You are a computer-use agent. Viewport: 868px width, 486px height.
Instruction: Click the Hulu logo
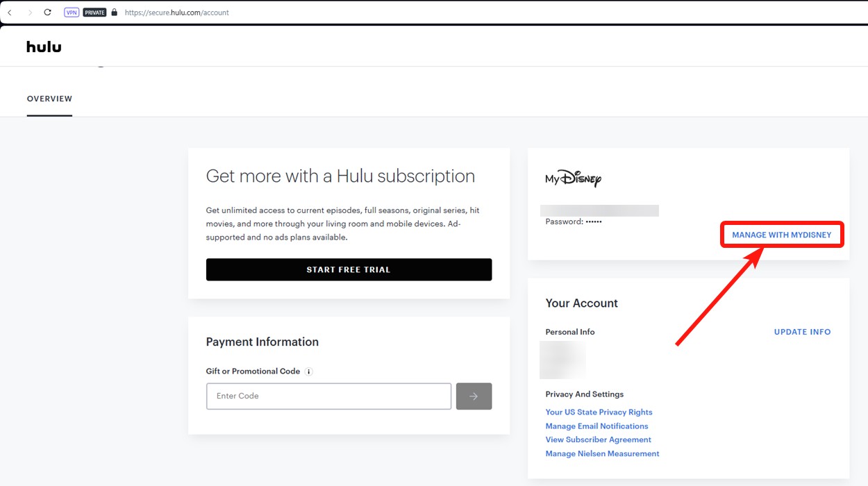coord(43,46)
